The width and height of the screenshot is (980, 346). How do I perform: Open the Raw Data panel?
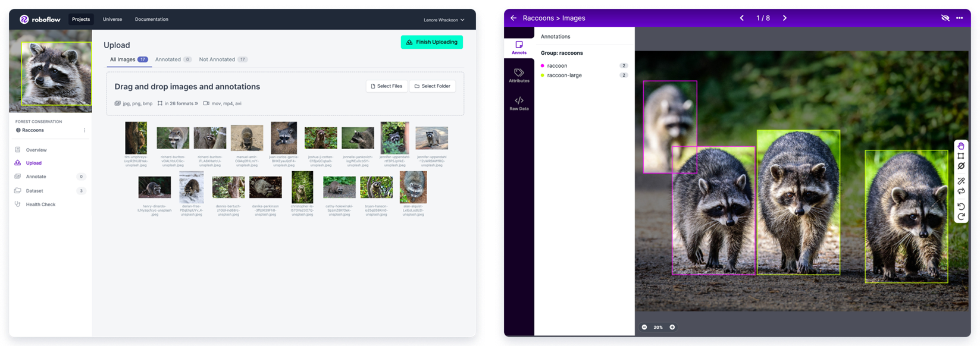click(x=519, y=103)
